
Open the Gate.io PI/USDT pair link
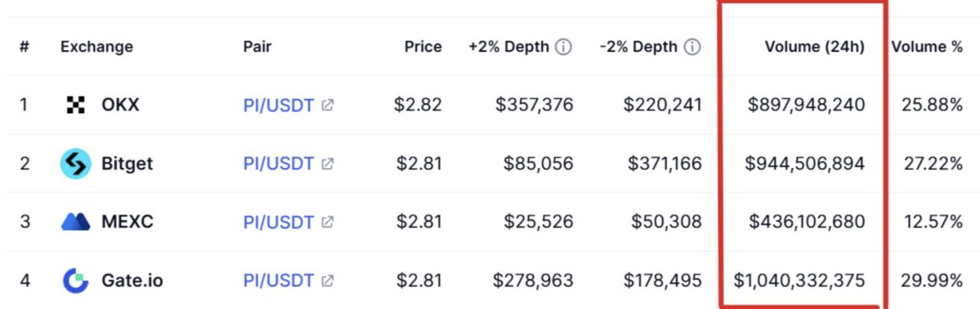[279, 281]
